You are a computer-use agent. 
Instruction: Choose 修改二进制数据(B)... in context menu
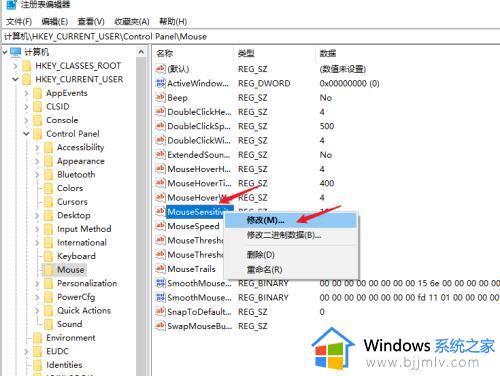(x=291, y=235)
